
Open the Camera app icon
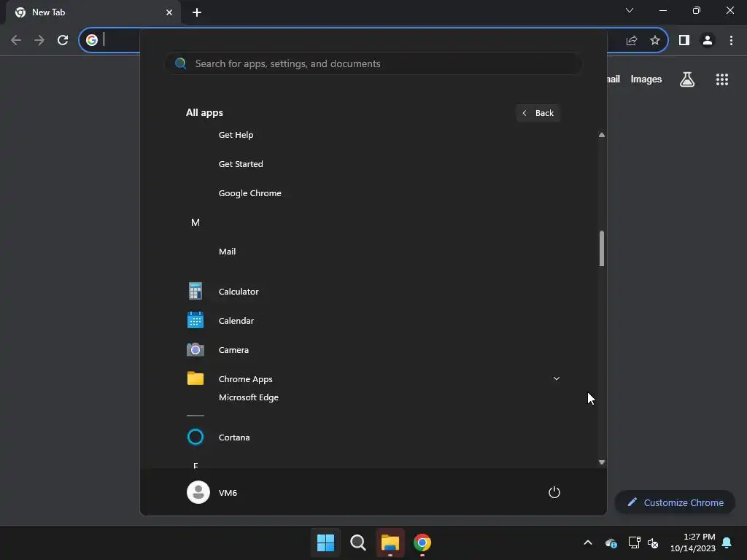(196, 349)
